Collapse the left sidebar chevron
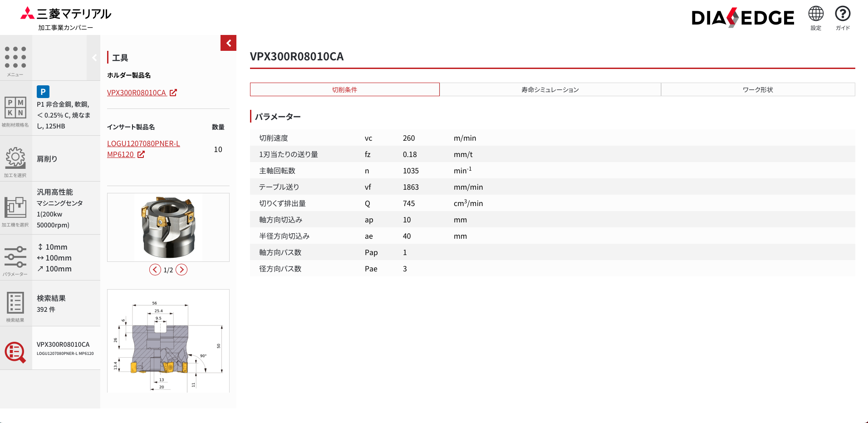The width and height of the screenshot is (868, 423). pyautogui.click(x=94, y=58)
